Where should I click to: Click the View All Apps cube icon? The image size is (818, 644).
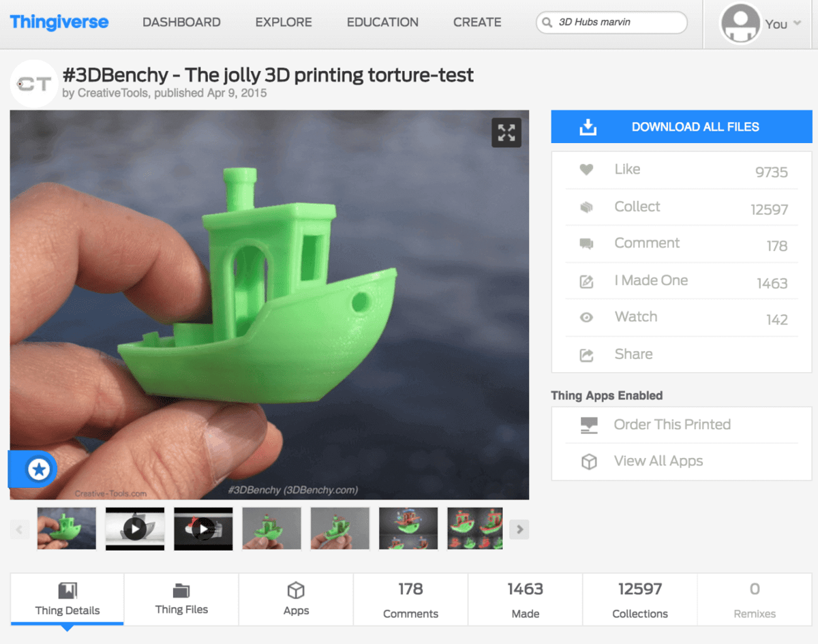589,462
